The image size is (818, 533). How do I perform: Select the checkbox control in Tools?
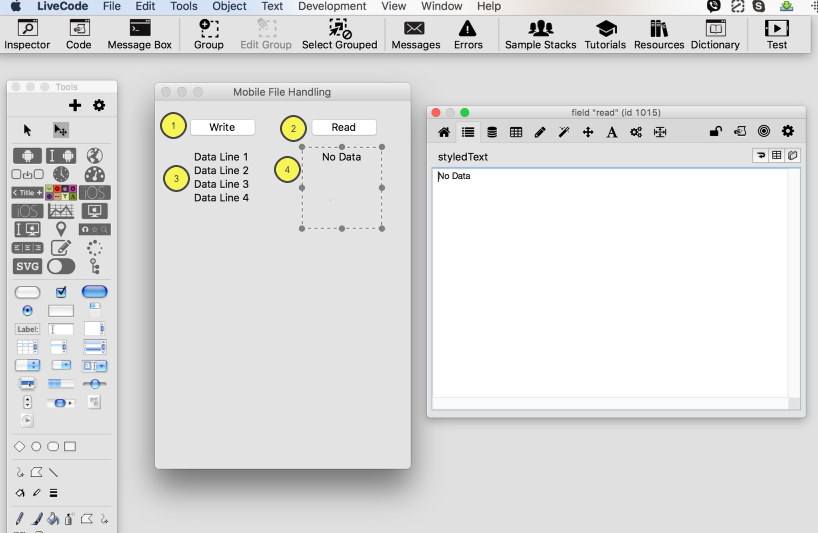tap(61, 292)
